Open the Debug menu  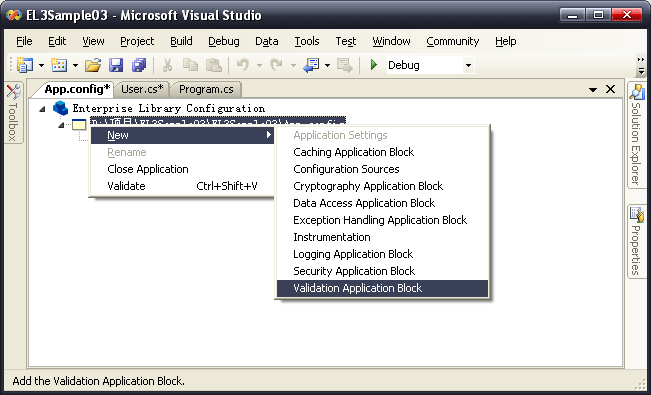224,41
